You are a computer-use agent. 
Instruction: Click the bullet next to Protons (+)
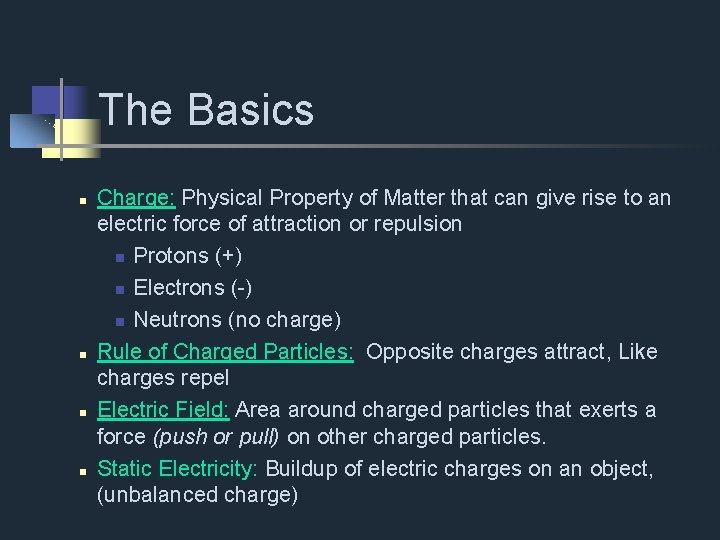(x=118, y=258)
